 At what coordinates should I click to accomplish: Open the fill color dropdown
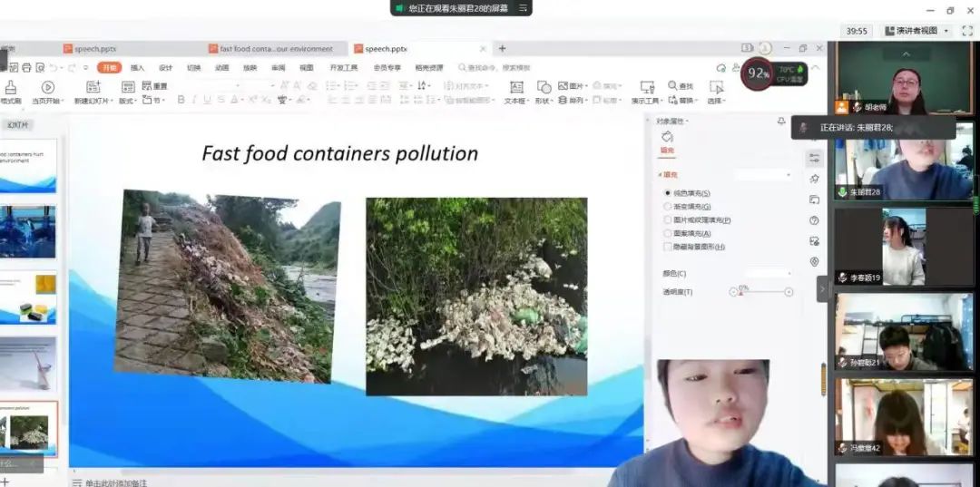(x=767, y=273)
